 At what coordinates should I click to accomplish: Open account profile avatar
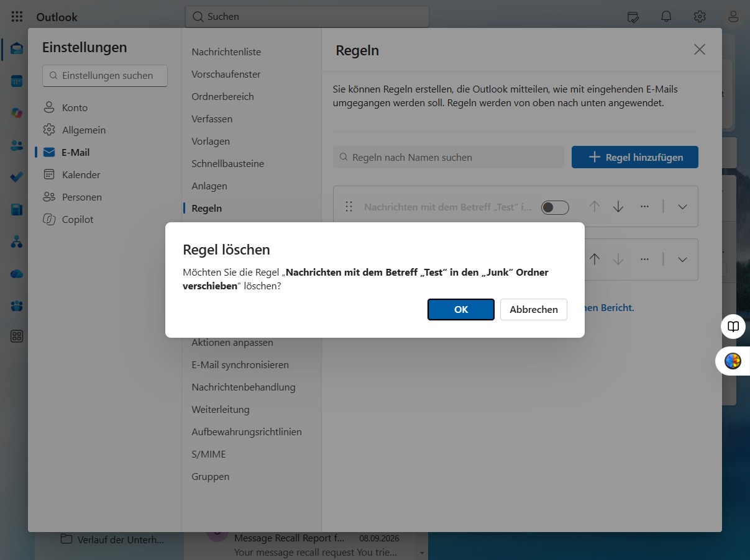tap(734, 17)
